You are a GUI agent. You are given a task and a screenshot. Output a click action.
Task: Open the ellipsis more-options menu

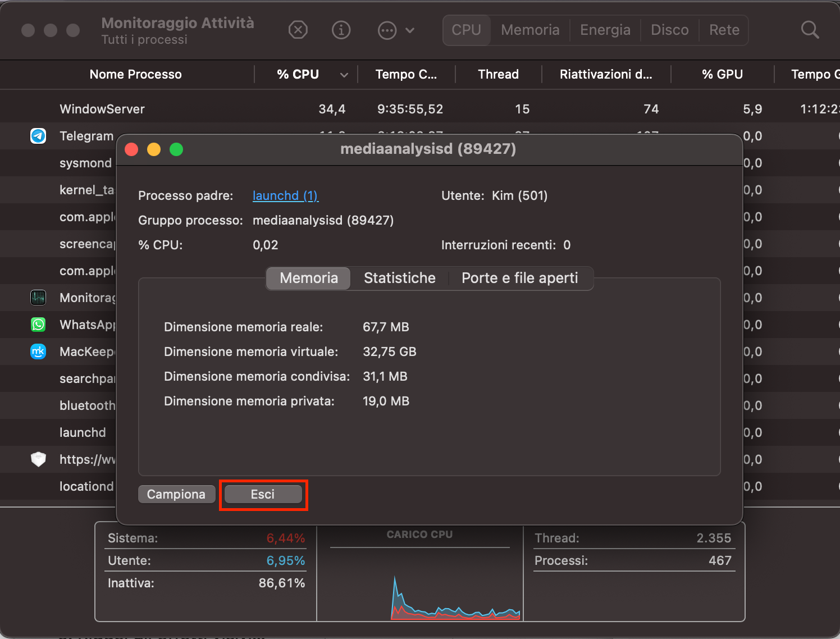(387, 30)
